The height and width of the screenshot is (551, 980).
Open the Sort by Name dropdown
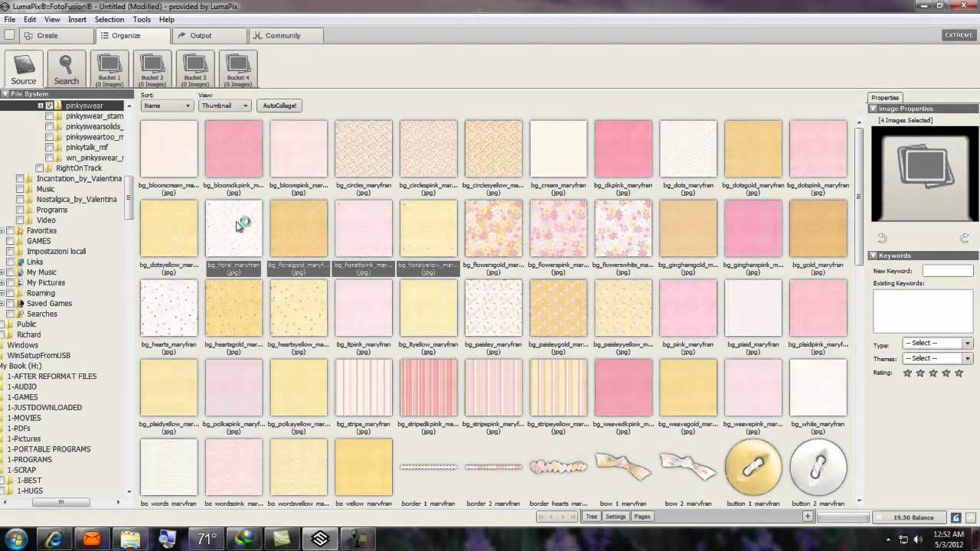(166, 106)
